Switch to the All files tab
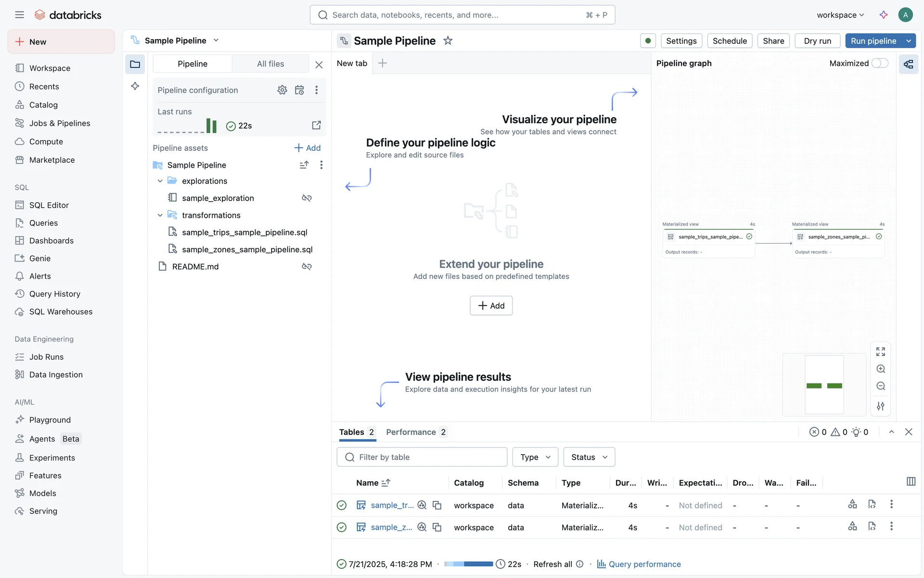The width and height of the screenshot is (924, 578). click(x=270, y=64)
